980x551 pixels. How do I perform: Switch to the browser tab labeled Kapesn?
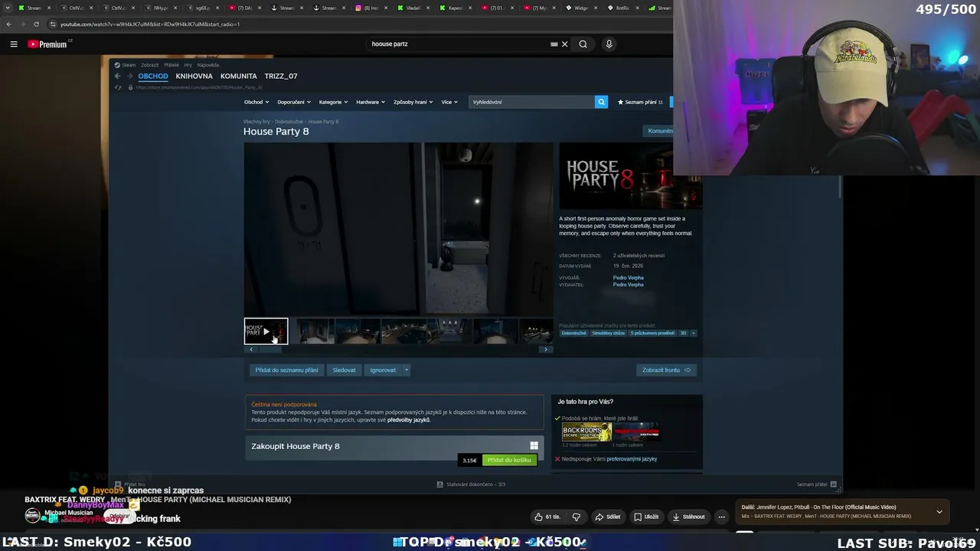click(x=455, y=8)
